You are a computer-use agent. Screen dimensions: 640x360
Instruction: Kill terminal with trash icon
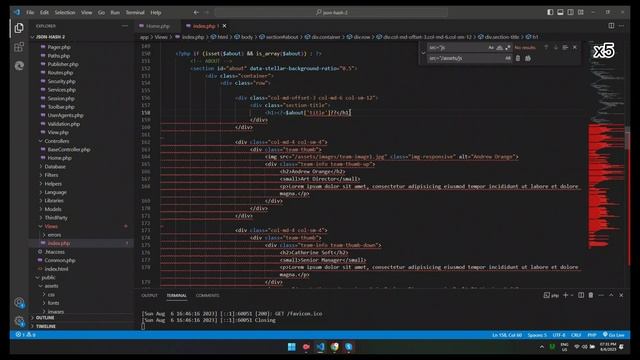[591, 295]
